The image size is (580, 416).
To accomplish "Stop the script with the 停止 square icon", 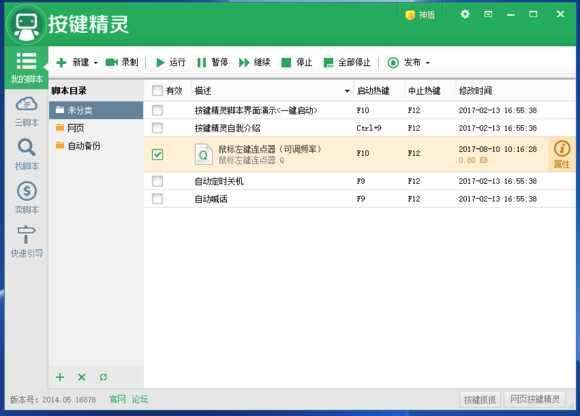I will click(286, 62).
